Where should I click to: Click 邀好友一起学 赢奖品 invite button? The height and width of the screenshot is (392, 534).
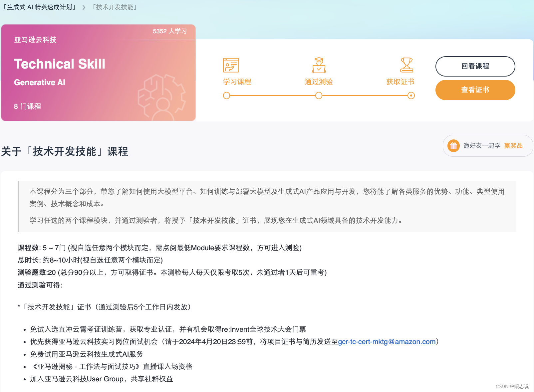[x=488, y=146]
